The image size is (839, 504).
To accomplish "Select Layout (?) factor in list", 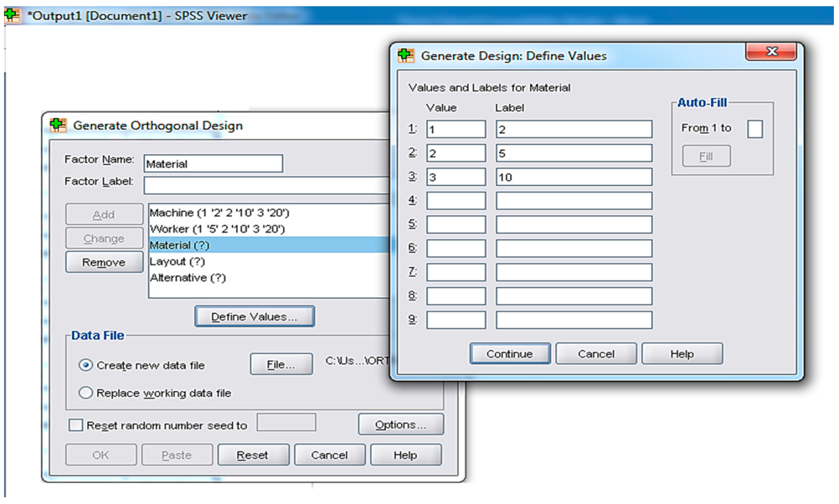I will click(177, 261).
